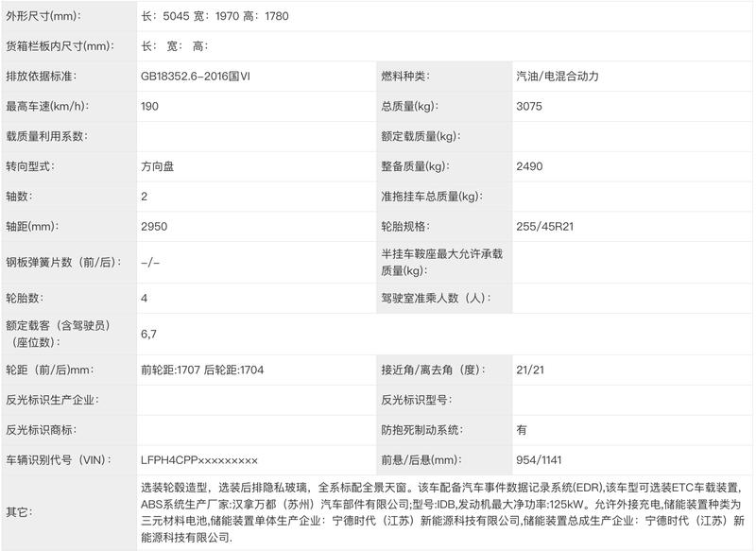The image size is (756, 551).
Task: Click the approach/departure angle value 21/21
Action: coord(530,370)
